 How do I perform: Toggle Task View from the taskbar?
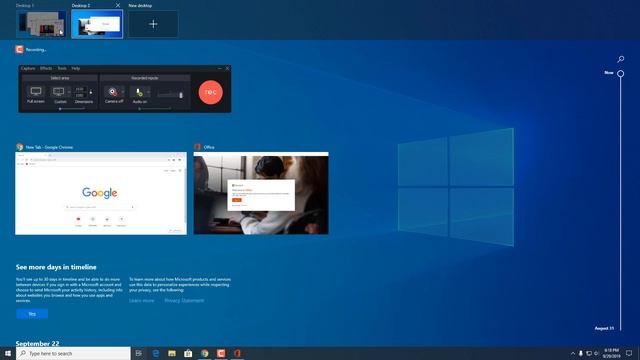139,353
